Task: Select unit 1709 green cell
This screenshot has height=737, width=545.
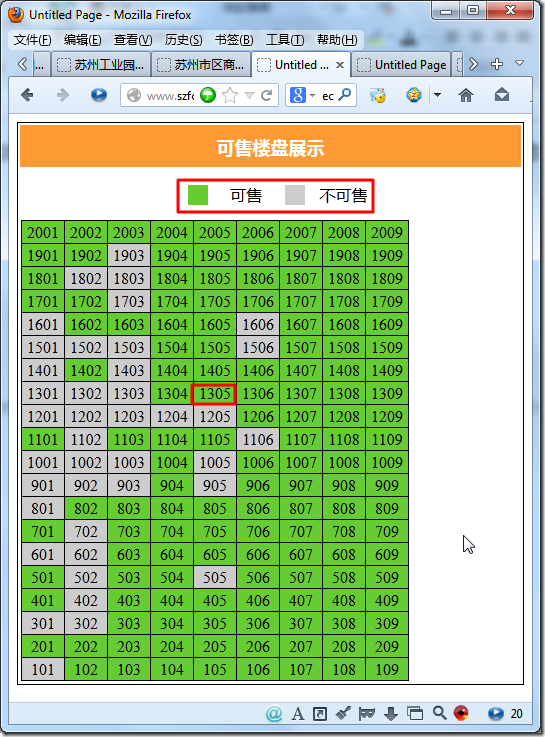Action: (x=387, y=301)
